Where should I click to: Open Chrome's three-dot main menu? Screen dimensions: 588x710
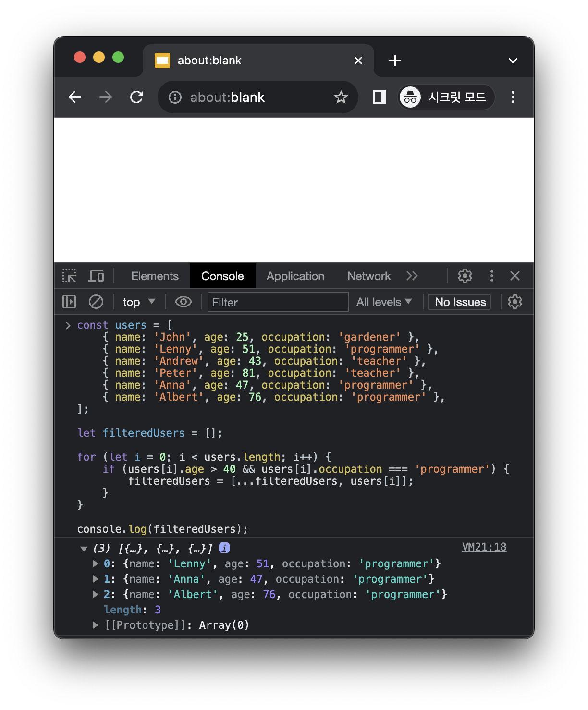(x=513, y=97)
